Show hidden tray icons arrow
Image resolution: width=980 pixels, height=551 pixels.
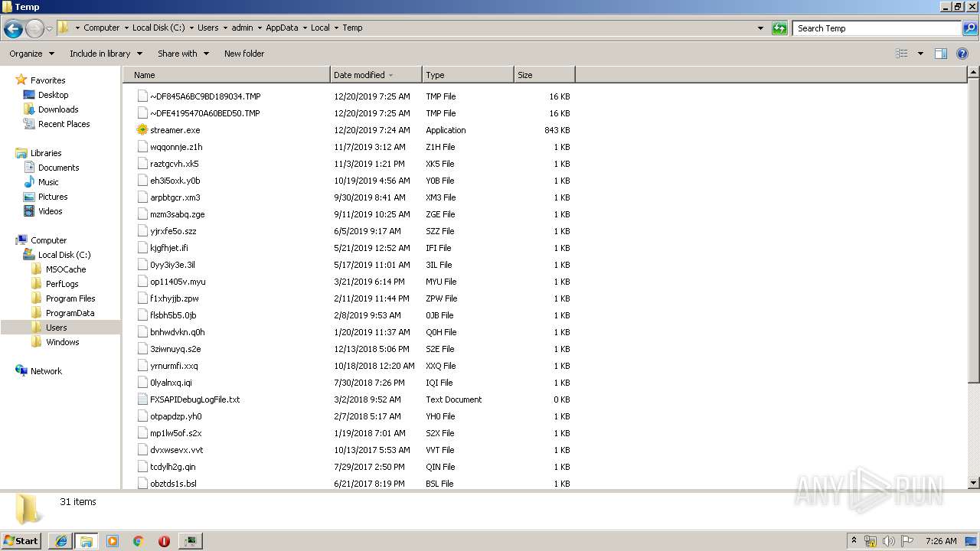854,541
